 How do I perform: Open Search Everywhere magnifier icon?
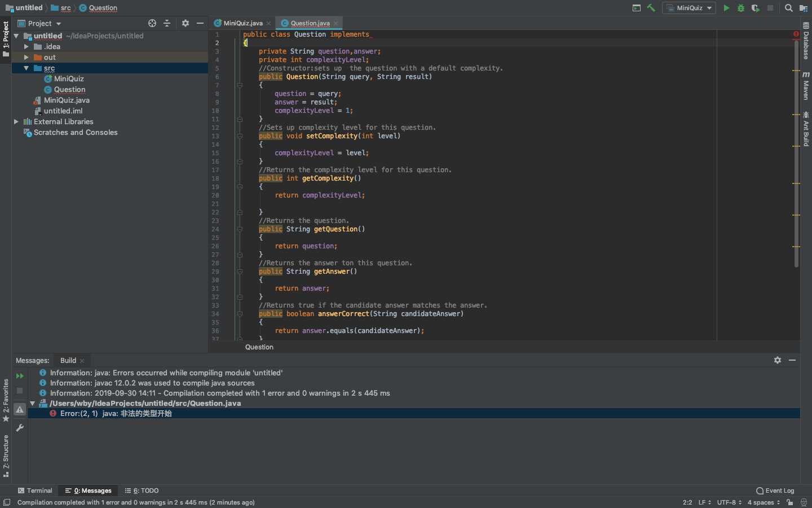[789, 8]
